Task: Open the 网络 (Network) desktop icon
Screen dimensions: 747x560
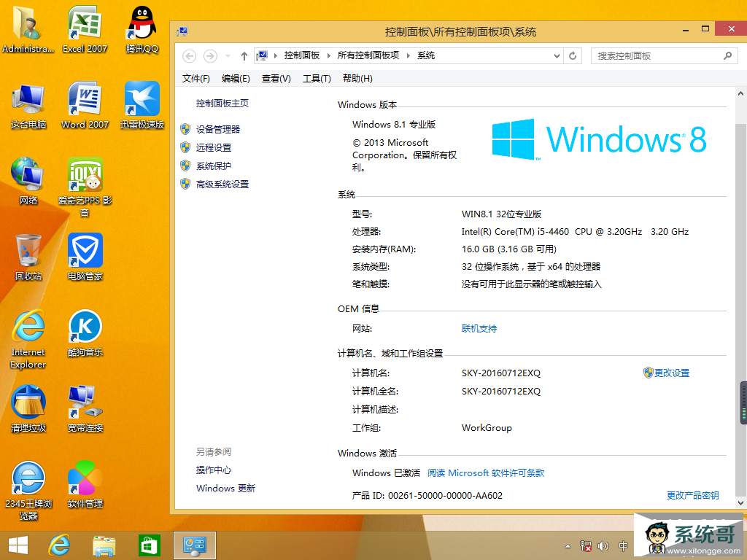Action: (x=28, y=182)
